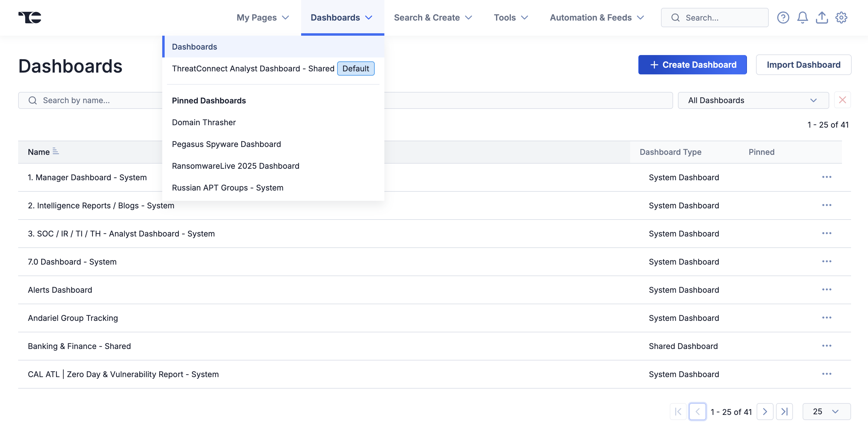Viewport: 868px width, 427px height.
Task: Go to previous page of results
Action: tap(698, 412)
